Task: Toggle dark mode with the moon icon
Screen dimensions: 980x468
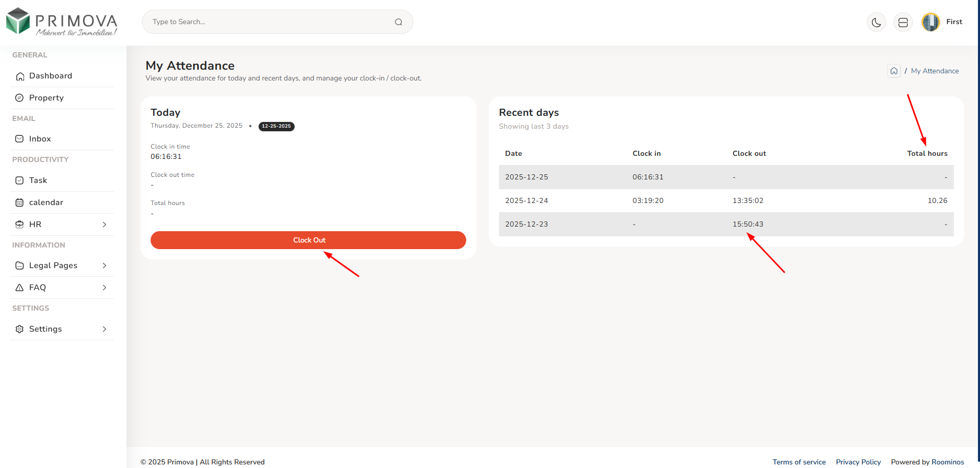Action: coord(876,23)
